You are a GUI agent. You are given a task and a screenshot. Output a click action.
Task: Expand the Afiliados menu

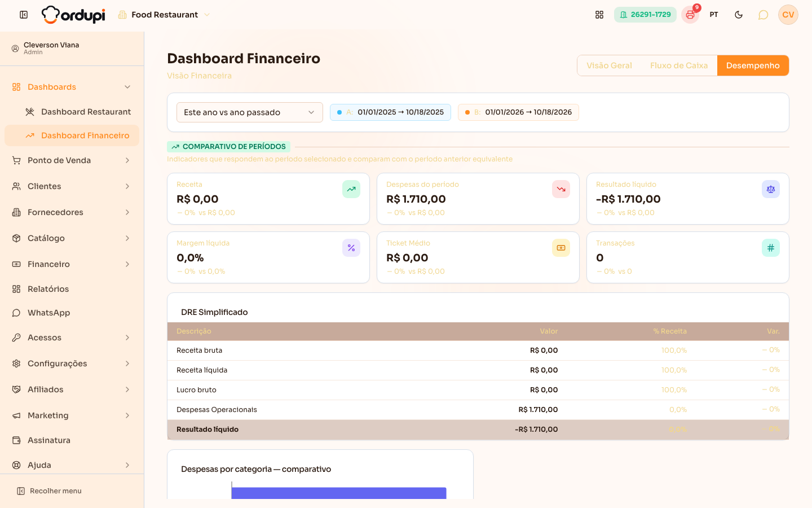72,389
